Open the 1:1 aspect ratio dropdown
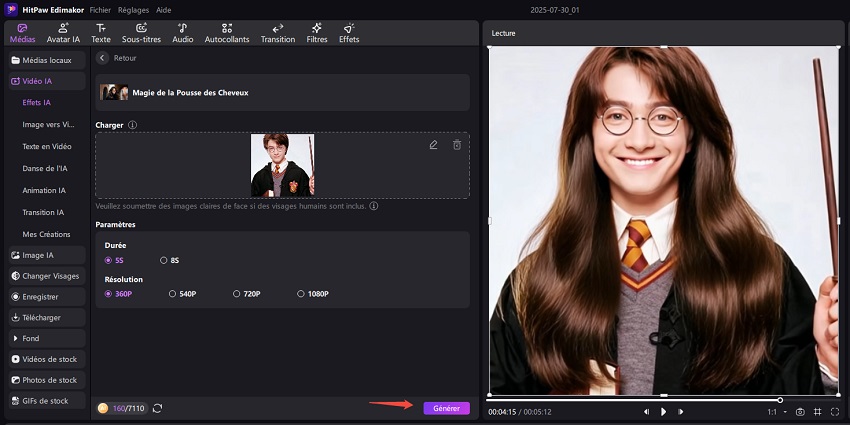850x425 pixels. [x=777, y=411]
